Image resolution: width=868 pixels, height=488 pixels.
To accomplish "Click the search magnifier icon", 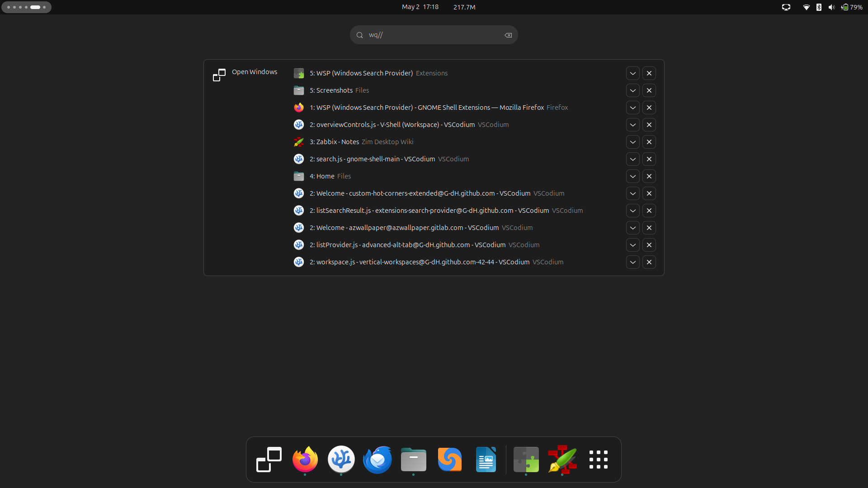I will click(360, 35).
